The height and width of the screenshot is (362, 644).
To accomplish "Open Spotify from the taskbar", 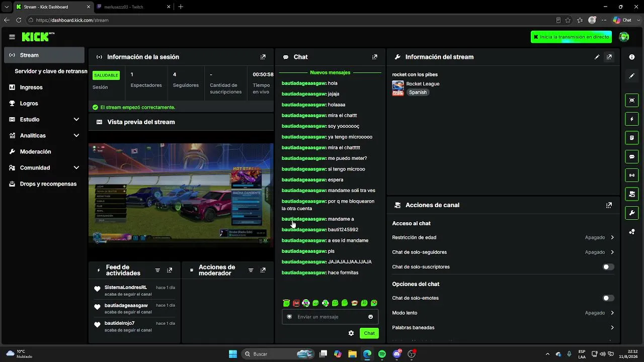I will pyautogui.click(x=382, y=354).
